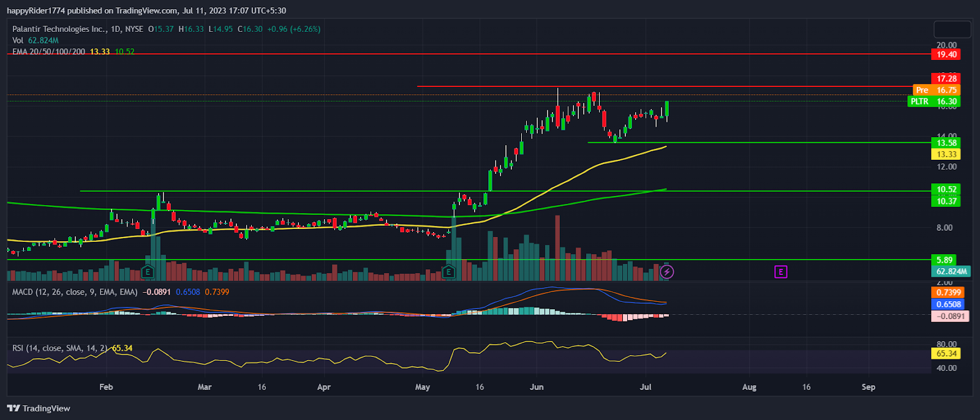Image resolution: width=980 pixels, height=420 pixels.
Task: Click the red 17.28 price label
Action: 946,78
